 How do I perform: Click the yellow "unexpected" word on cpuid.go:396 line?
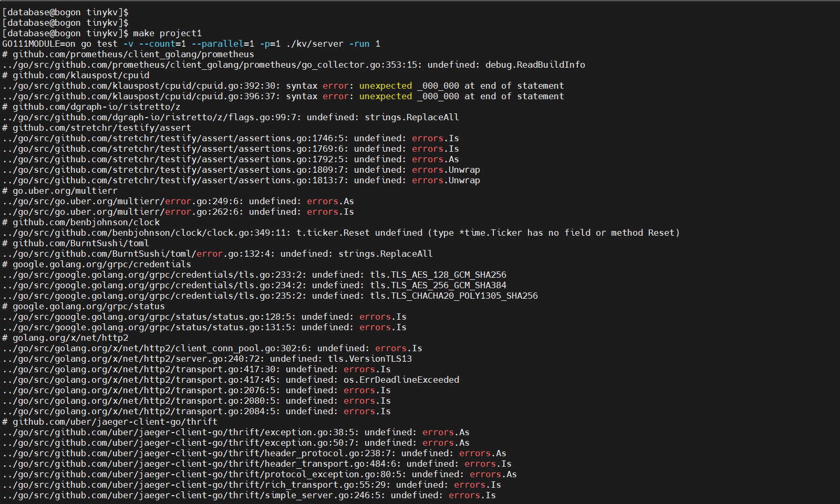coord(386,96)
